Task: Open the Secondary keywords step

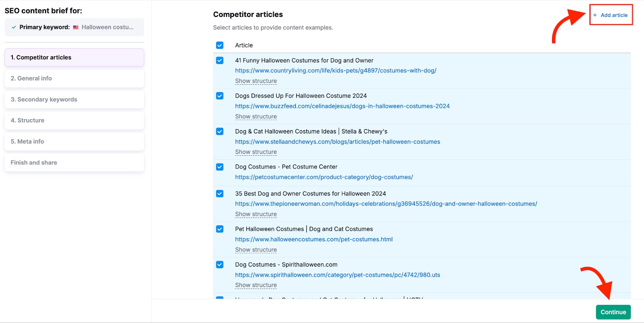Action: (74, 99)
